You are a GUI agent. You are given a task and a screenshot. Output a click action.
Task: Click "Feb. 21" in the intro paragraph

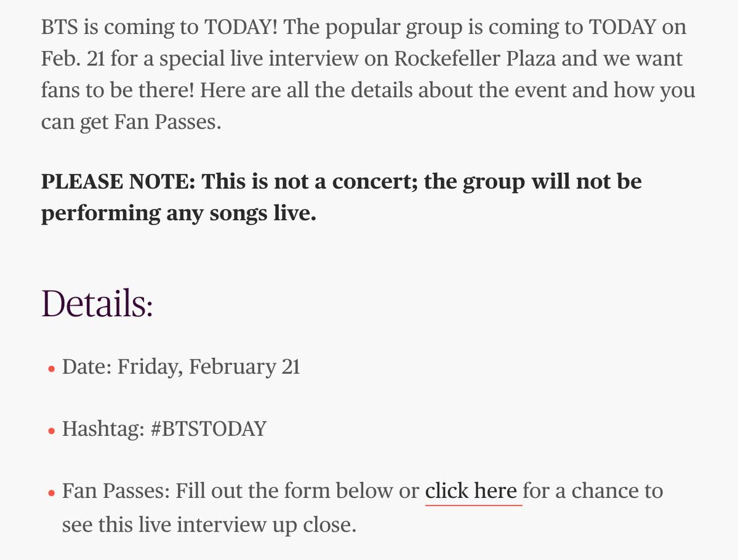coord(73,58)
